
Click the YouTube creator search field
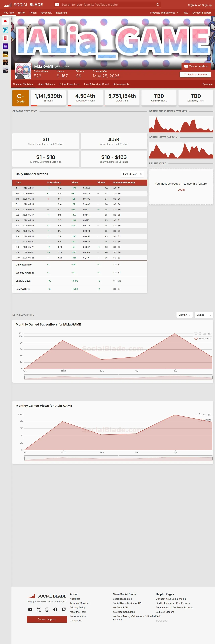pos(107,5)
